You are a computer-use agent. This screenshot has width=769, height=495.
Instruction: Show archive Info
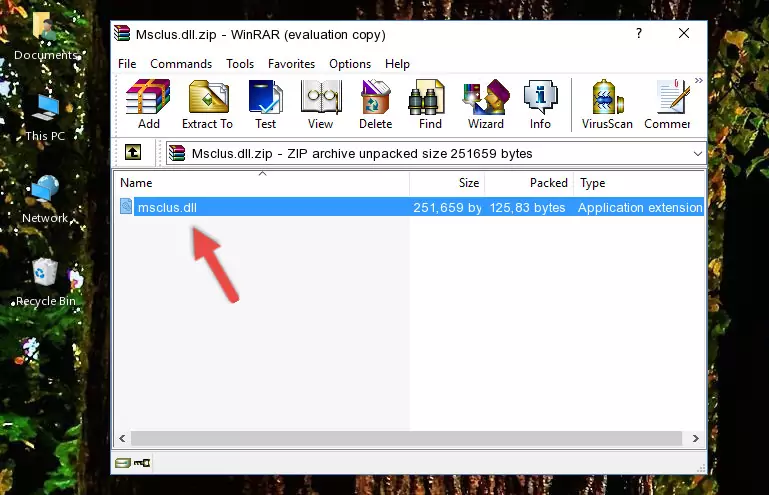click(x=540, y=104)
